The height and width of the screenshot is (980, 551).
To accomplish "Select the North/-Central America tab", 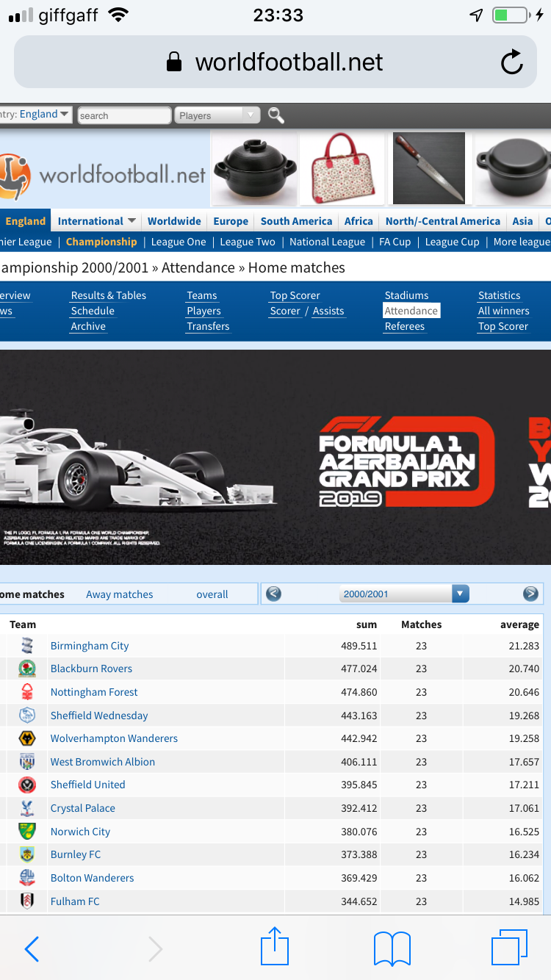I will (x=442, y=221).
